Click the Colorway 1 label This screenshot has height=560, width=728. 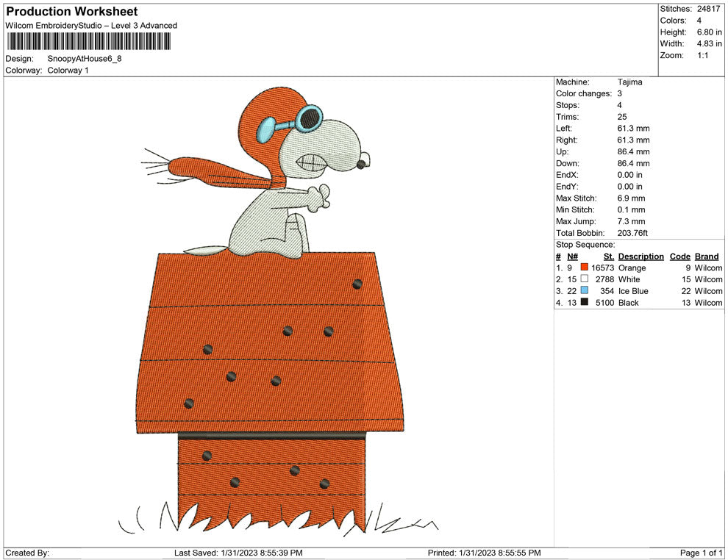click(68, 70)
